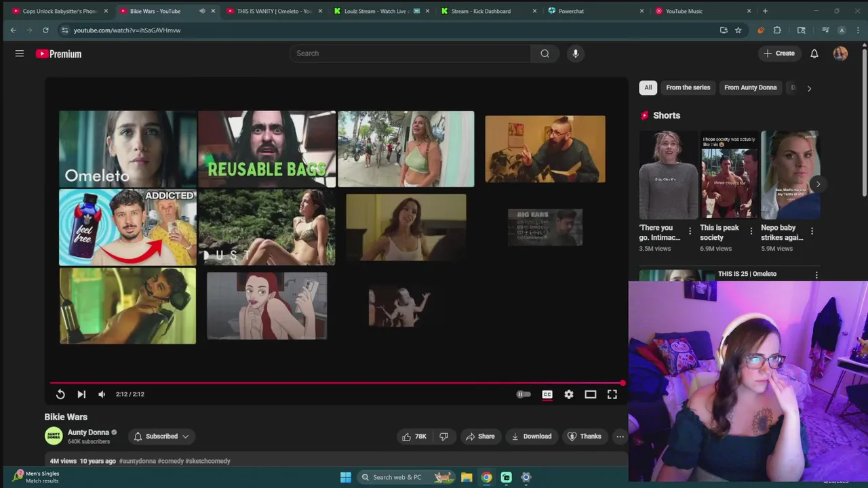
Task: Open more actions menu below video
Action: tap(620, 436)
